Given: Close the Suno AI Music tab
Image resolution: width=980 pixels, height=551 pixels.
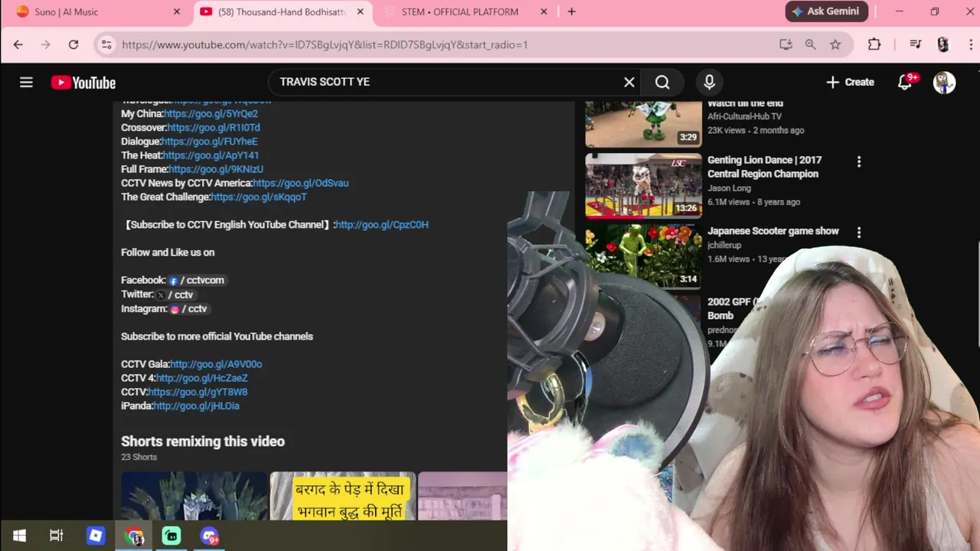Looking at the screenshot, I should 177,11.
